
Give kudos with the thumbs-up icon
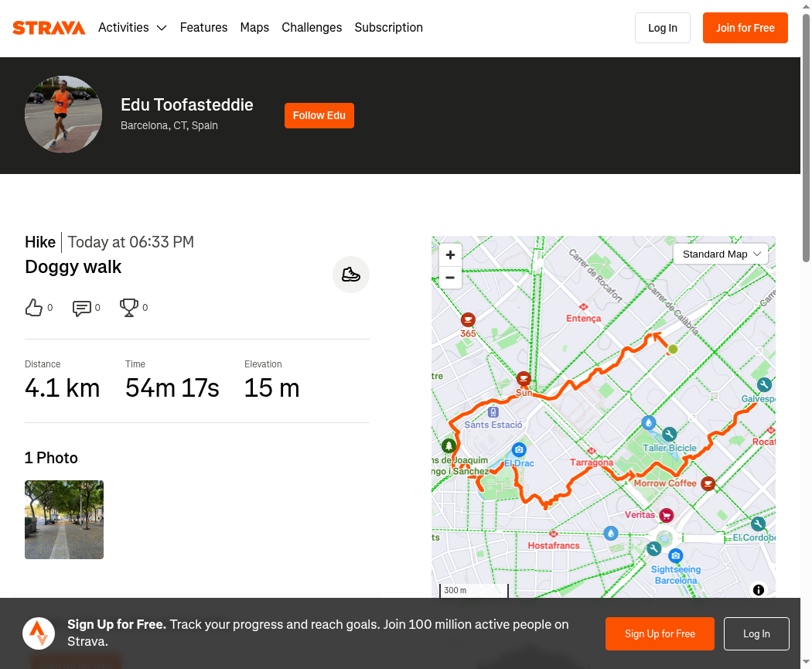34,308
